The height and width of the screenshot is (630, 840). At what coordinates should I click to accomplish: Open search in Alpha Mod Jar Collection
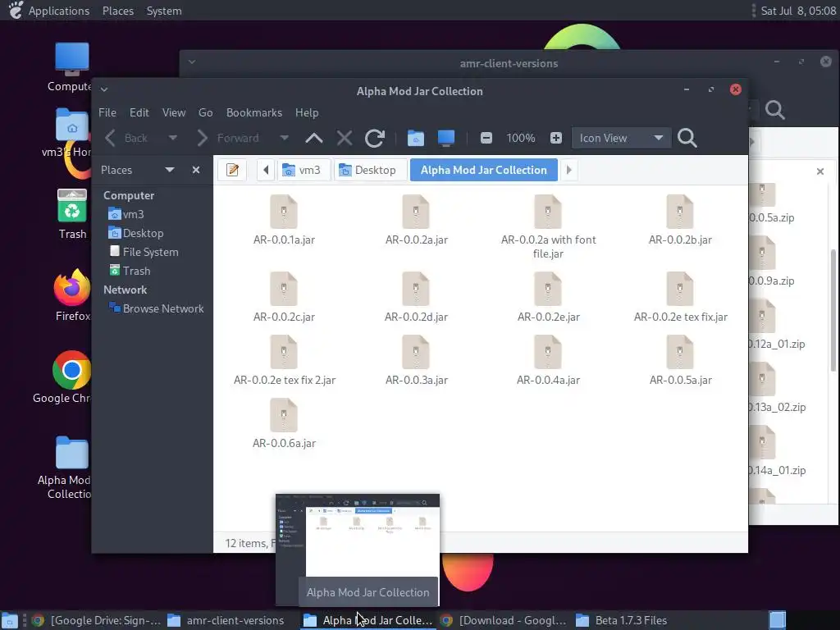(x=687, y=138)
